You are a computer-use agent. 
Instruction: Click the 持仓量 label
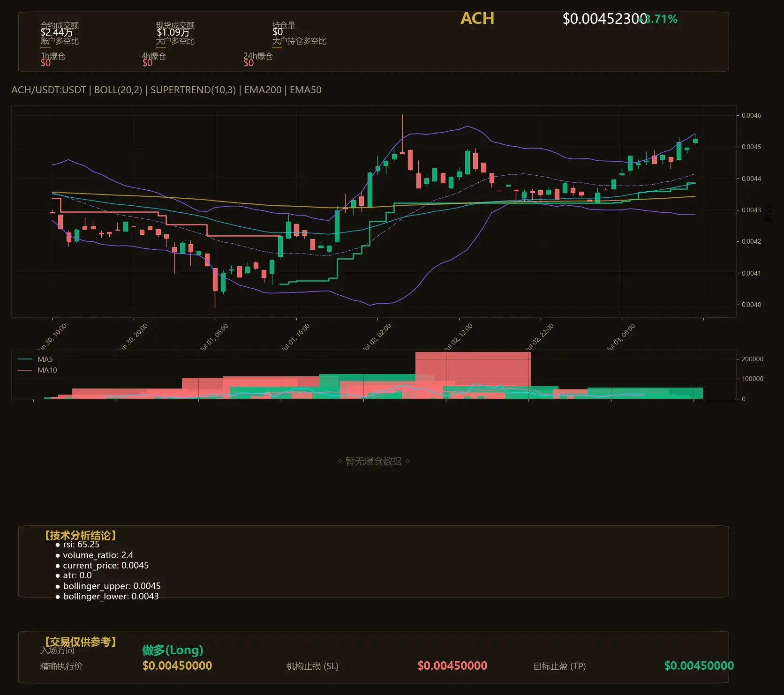[x=284, y=25]
